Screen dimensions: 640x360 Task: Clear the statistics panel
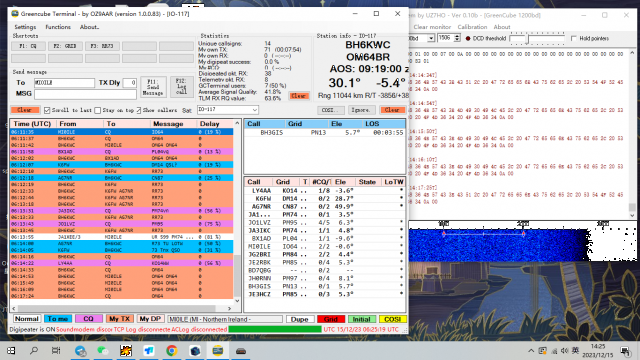[298, 96]
